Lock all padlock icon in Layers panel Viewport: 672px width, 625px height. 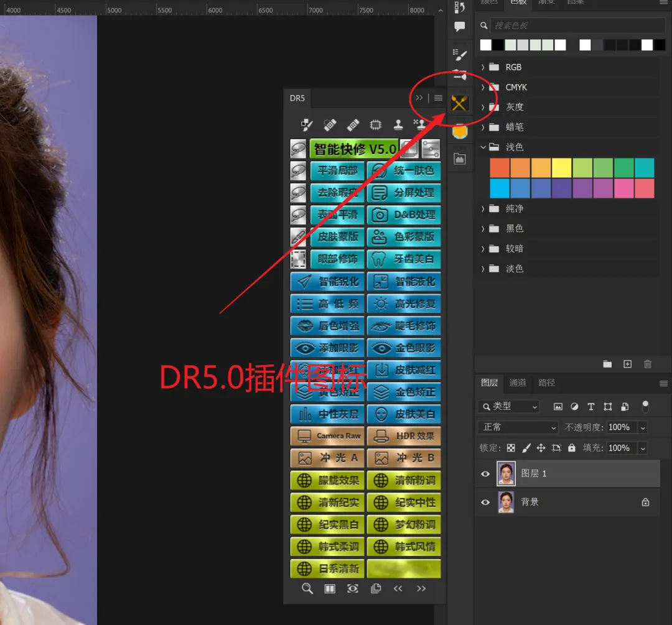point(572,448)
